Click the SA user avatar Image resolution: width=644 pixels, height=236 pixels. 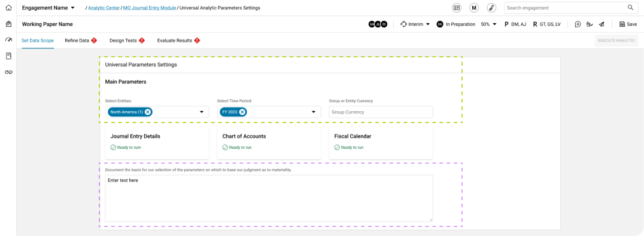click(372, 24)
